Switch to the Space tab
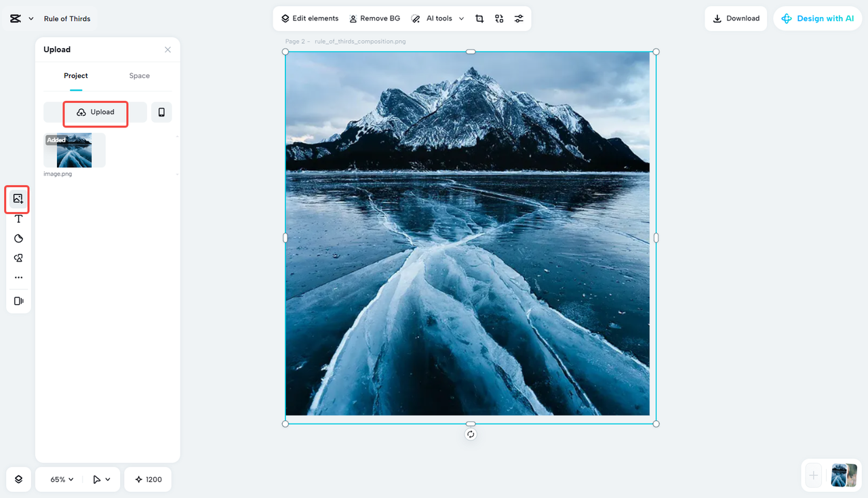Viewport: 868px width, 498px height. pos(139,76)
